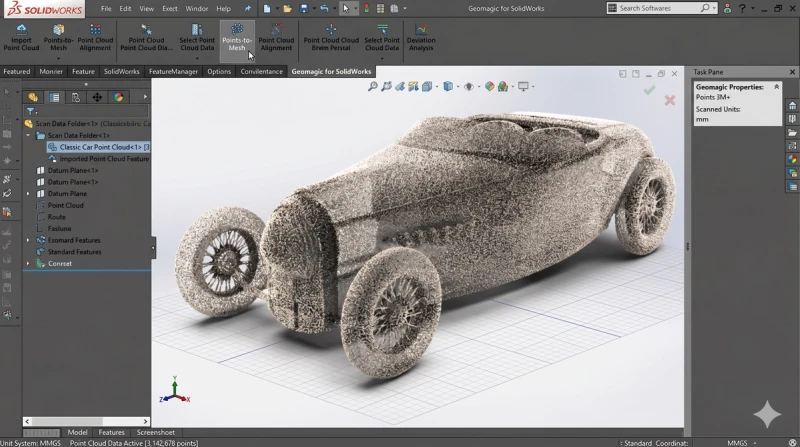This screenshot has height=447, width=800.
Task: Click the View Settings monitor icon
Action: pos(523,86)
